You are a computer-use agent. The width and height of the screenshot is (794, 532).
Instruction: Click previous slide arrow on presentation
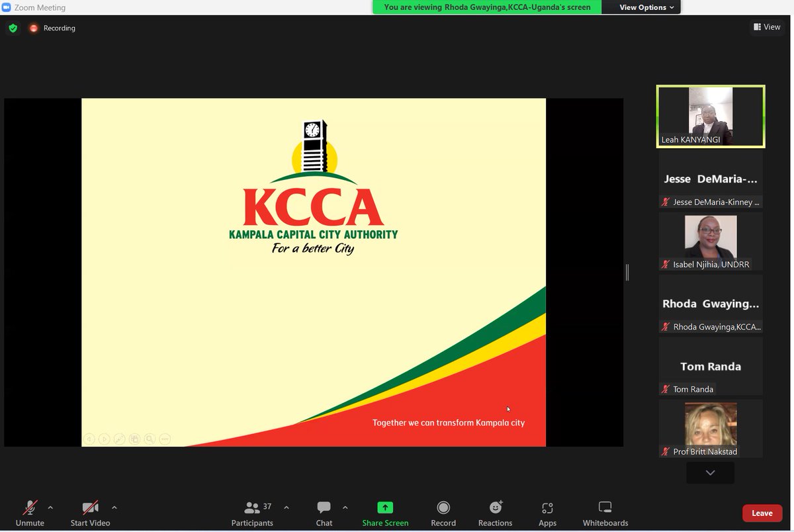tap(89, 439)
